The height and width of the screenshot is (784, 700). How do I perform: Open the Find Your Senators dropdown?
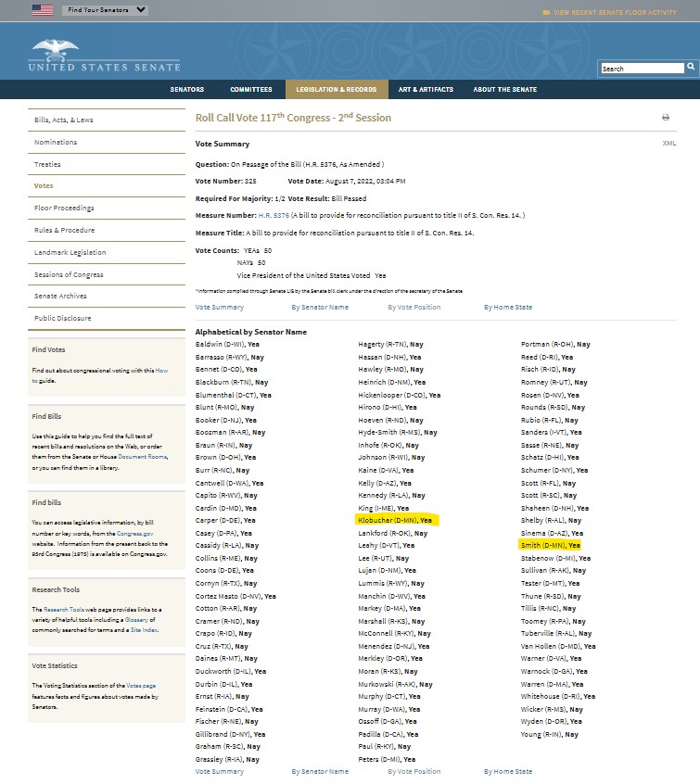106,10
